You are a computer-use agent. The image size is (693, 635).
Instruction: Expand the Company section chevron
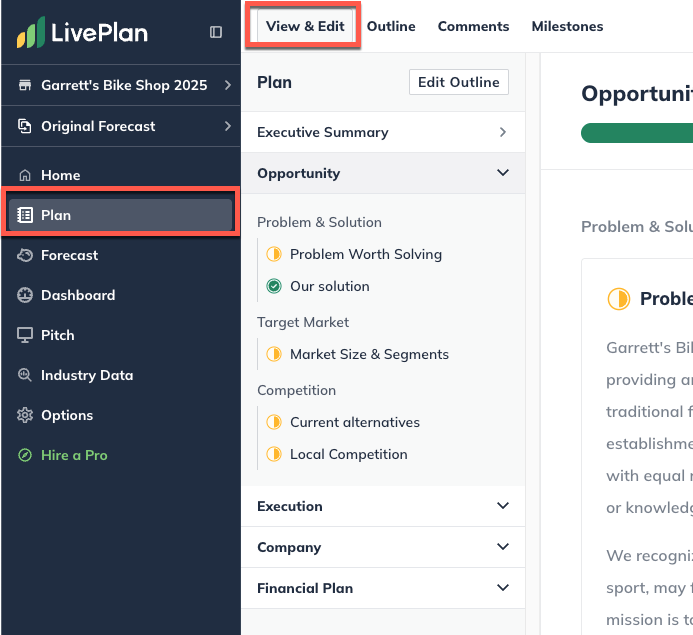tap(503, 547)
